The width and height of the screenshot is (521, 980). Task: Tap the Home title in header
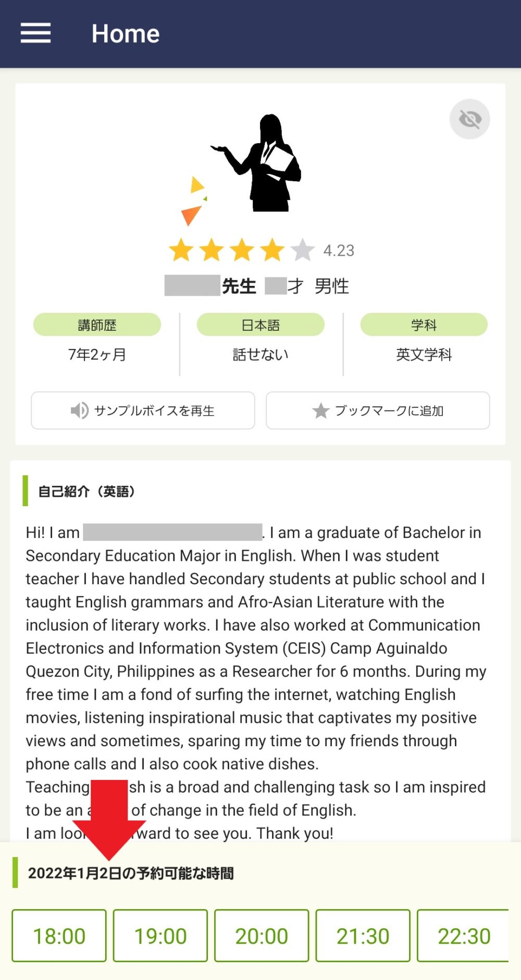[x=126, y=34]
